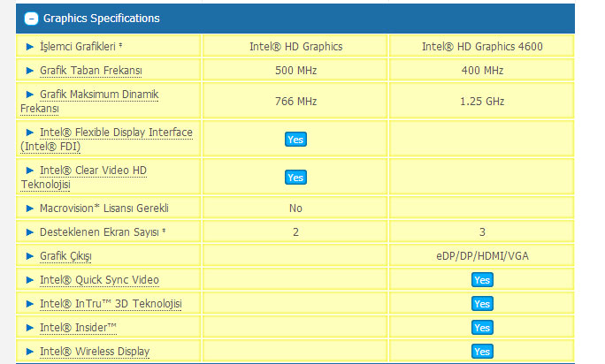This screenshot has height=364, width=605.
Task: Select the 766 MHz max frequency value
Action: click(295, 102)
